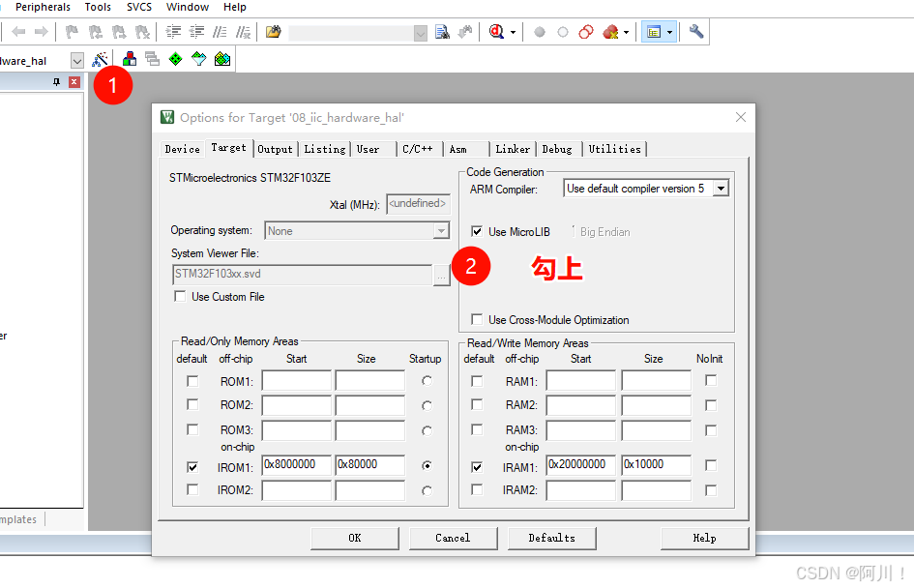Expand the debug session dropdown arrow
The height and width of the screenshot is (588, 914).
tap(513, 33)
